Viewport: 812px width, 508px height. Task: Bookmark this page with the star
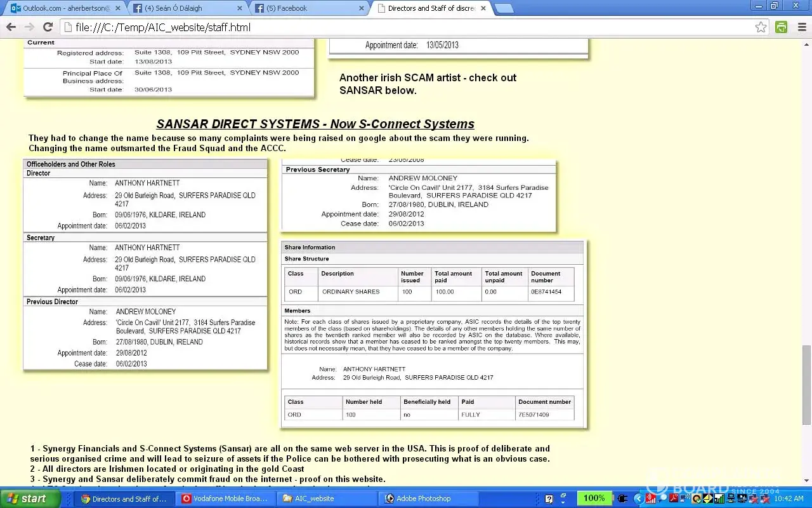point(761,27)
